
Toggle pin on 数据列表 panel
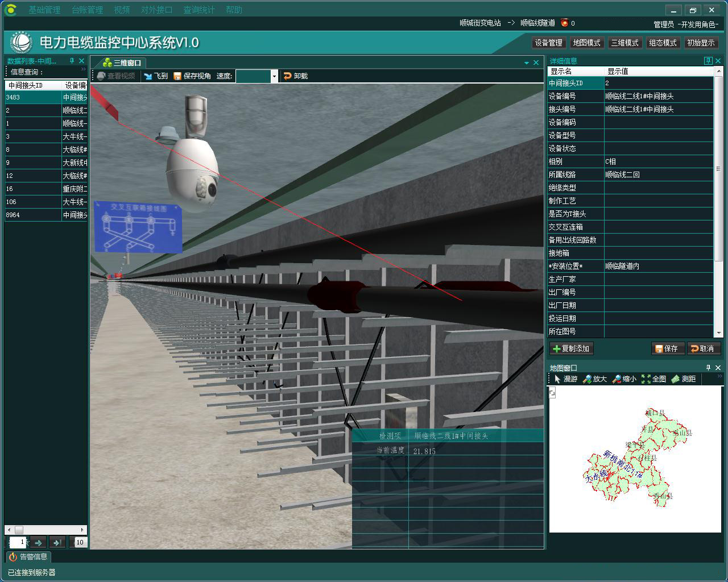(72, 61)
